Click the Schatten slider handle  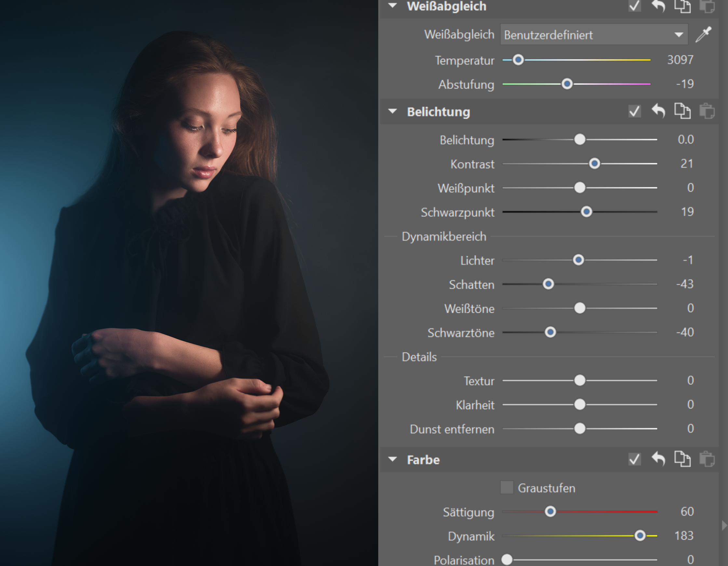point(548,284)
